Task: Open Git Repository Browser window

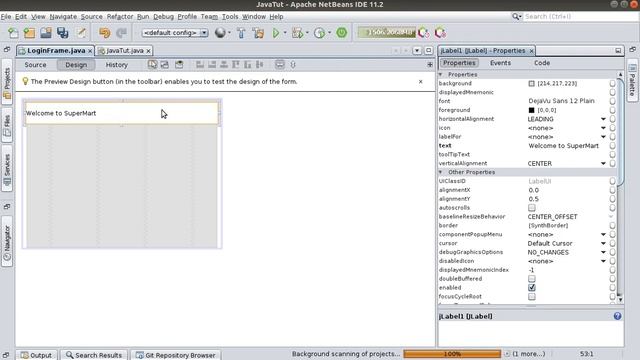Action: [x=176, y=355]
